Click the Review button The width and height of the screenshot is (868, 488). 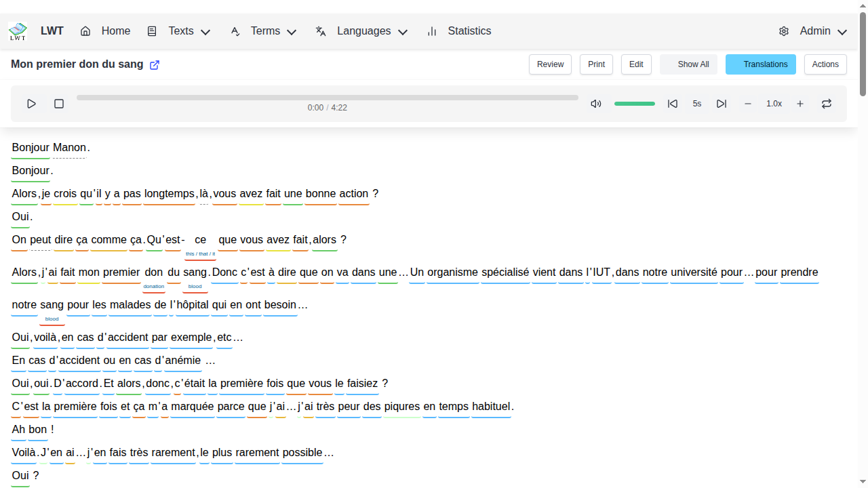click(x=550, y=64)
